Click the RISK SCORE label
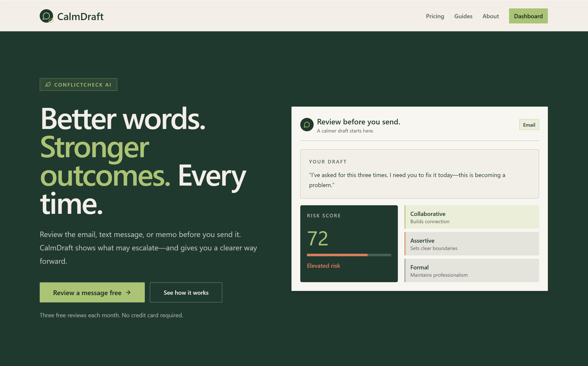Image resolution: width=588 pixels, height=366 pixels. point(324,216)
